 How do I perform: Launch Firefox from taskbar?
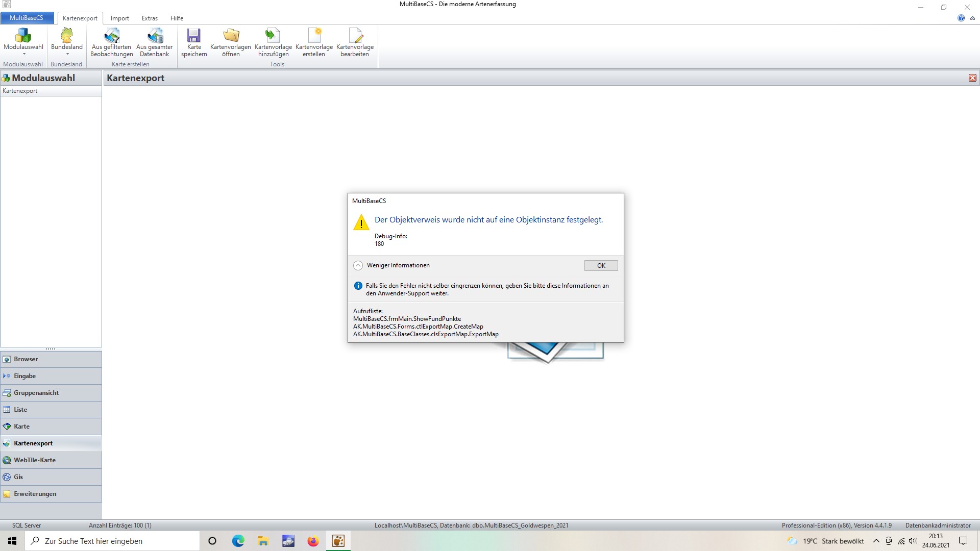point(313,541)
